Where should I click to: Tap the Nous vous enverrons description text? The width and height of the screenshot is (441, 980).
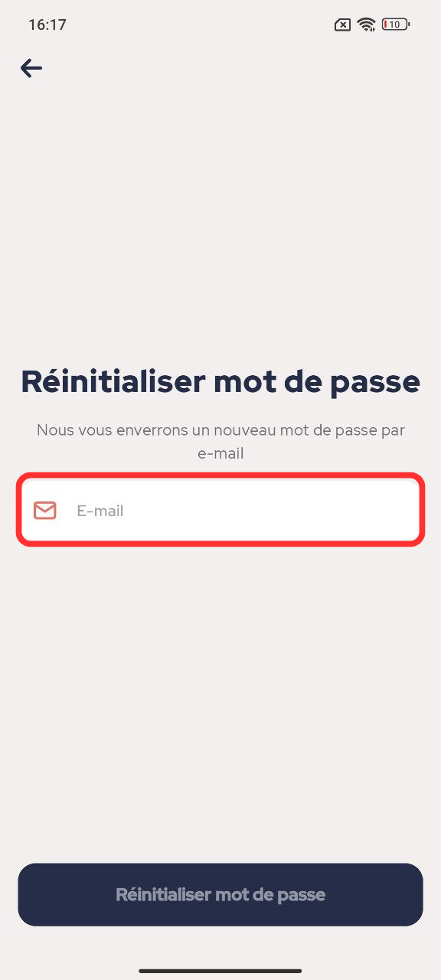coord(220,442)
